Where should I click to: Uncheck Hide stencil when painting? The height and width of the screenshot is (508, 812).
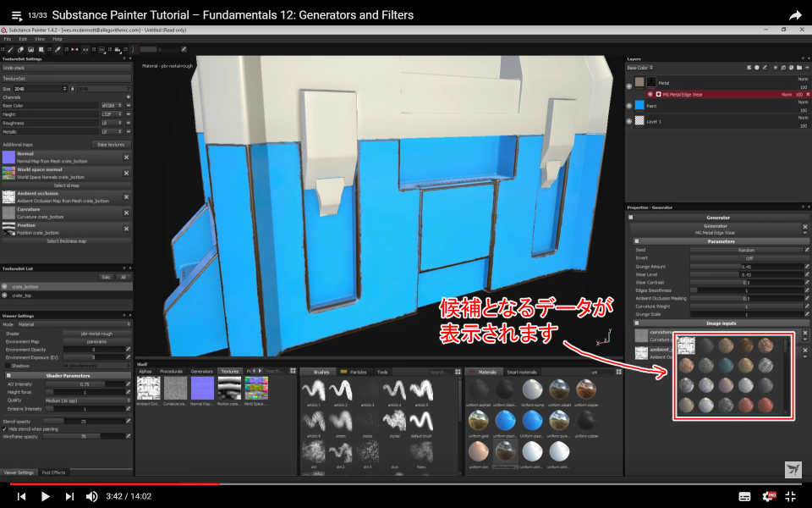5,429
